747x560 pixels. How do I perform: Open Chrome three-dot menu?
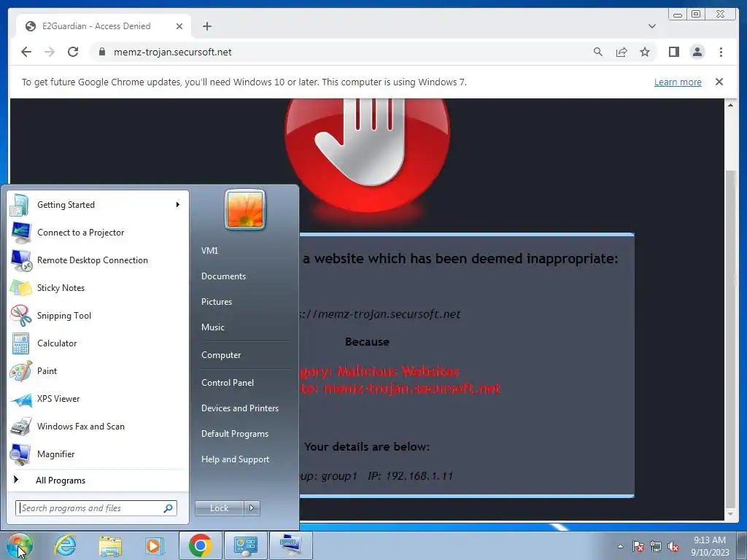click(721, 52)
